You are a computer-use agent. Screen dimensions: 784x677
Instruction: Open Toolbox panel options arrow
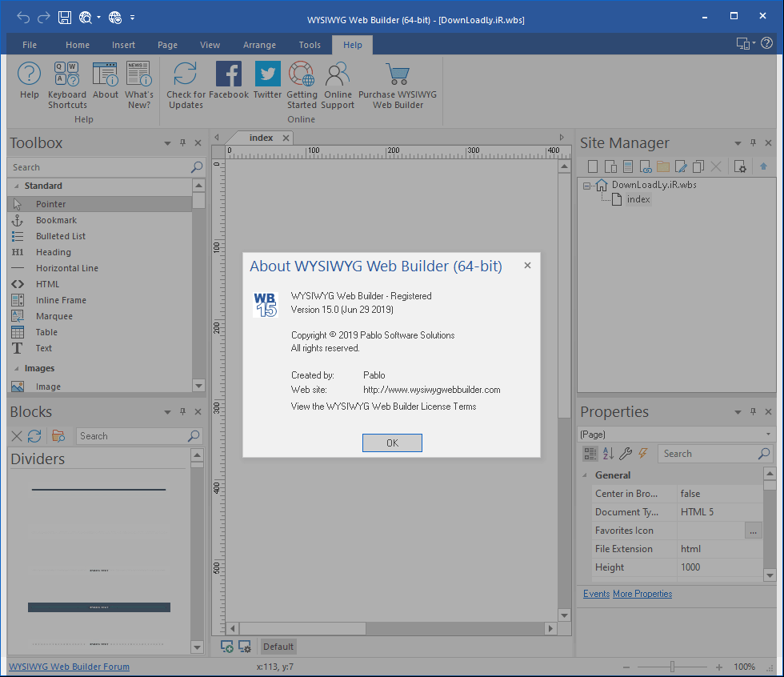[x=167, y=143]
